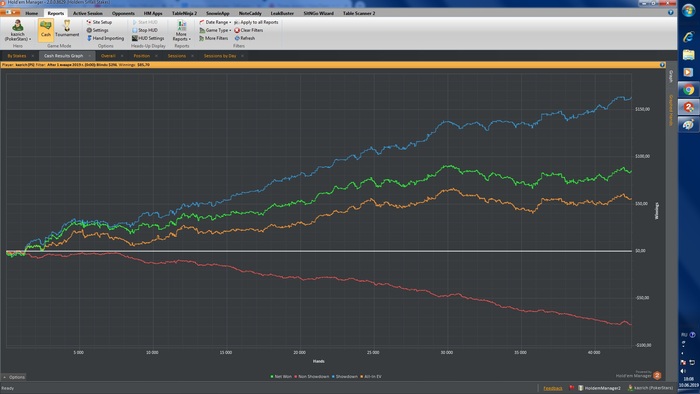
Task: Click the red flag status icon
Action: click(571, 388)
